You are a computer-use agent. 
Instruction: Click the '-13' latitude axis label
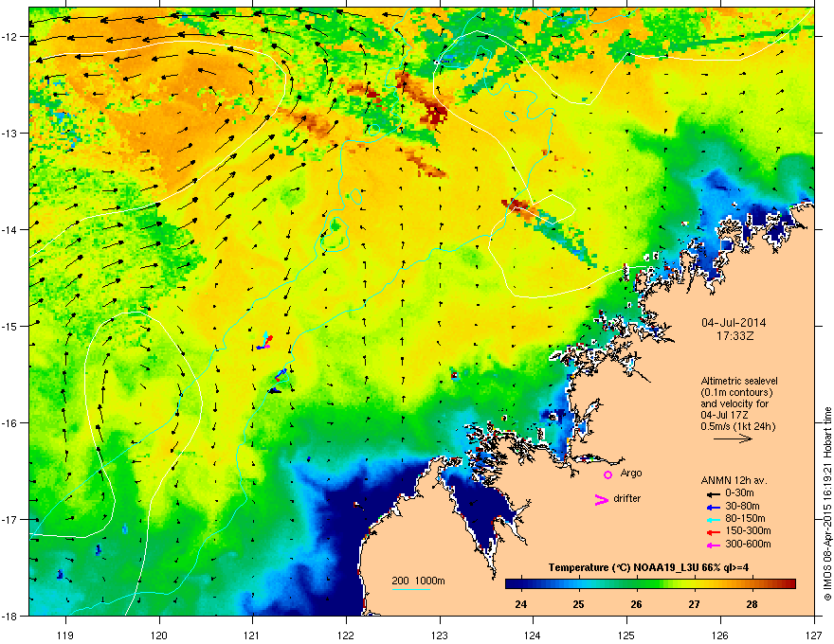click(9, 133)
